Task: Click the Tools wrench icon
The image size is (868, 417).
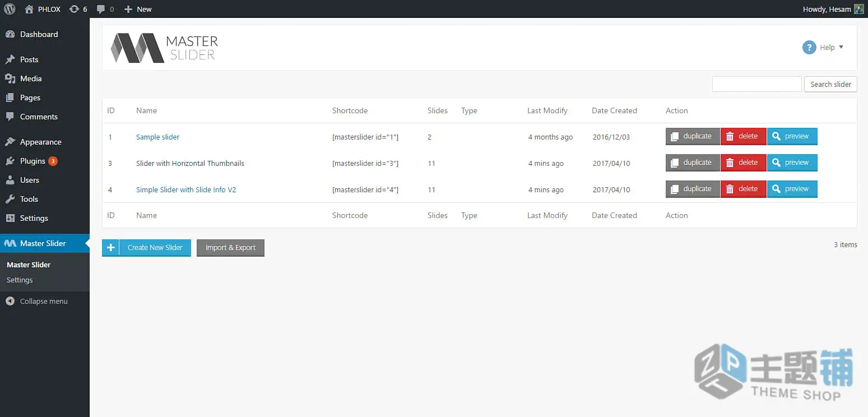Action: coord(10,199)
